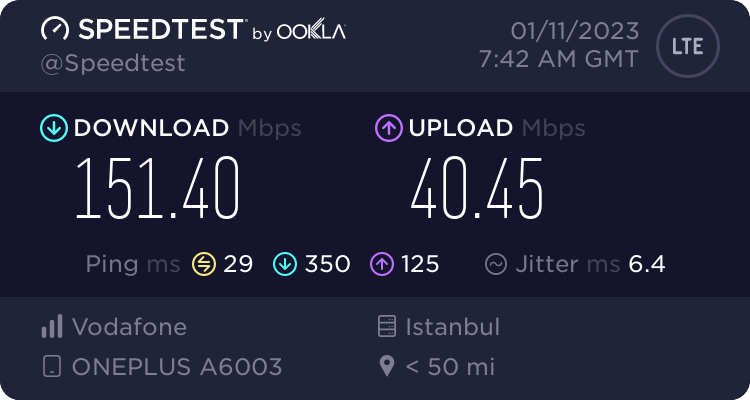750x400 pixels.
Task: Click the 151.40 download speed value
Action: click(x=157, y=189)
